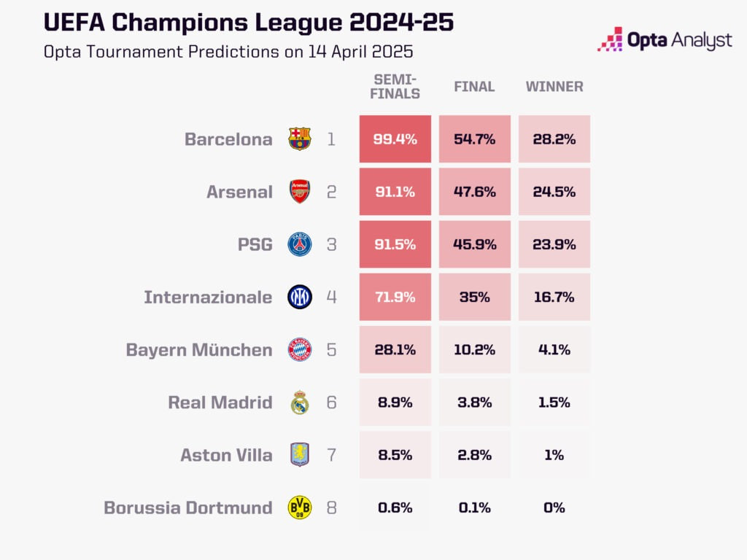This screenshot has height=560, width=747.
Task: Click the Borussia Dortmund team name
Action: pyautogui.click(x=188, y=507)
